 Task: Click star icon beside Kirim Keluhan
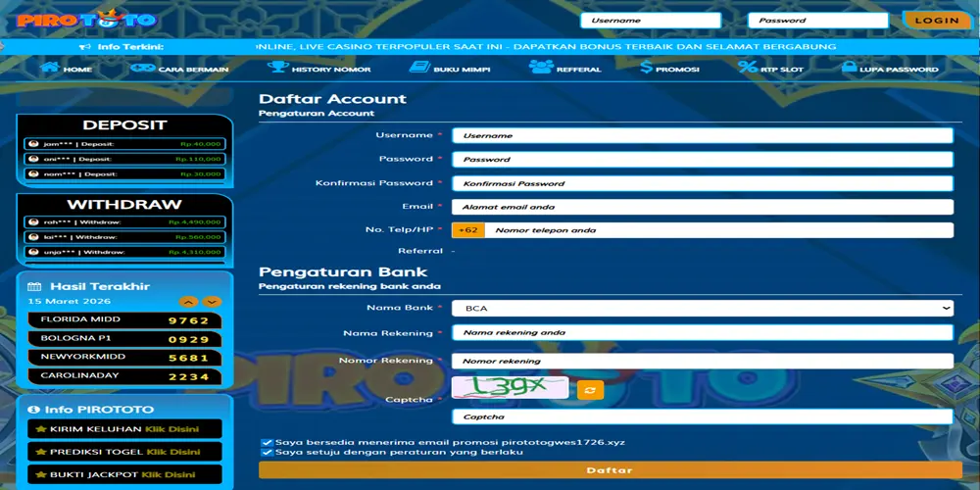tap(40, 429)
